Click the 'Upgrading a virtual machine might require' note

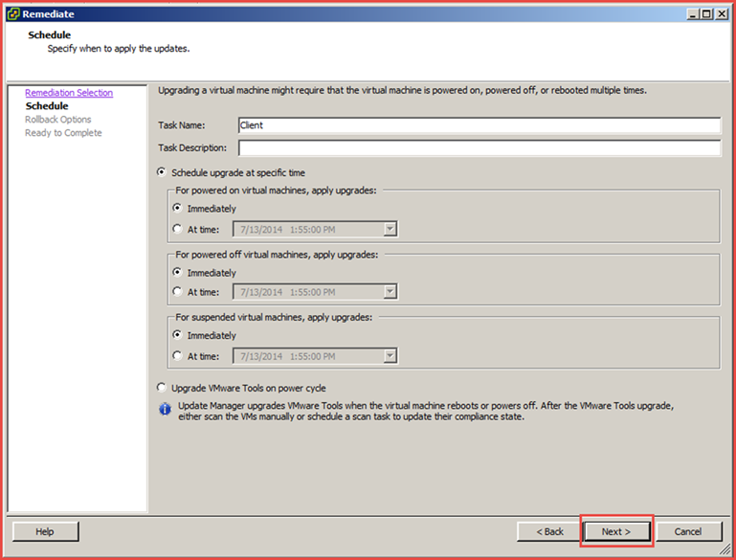pyautogui.click(x=402, y=90)
